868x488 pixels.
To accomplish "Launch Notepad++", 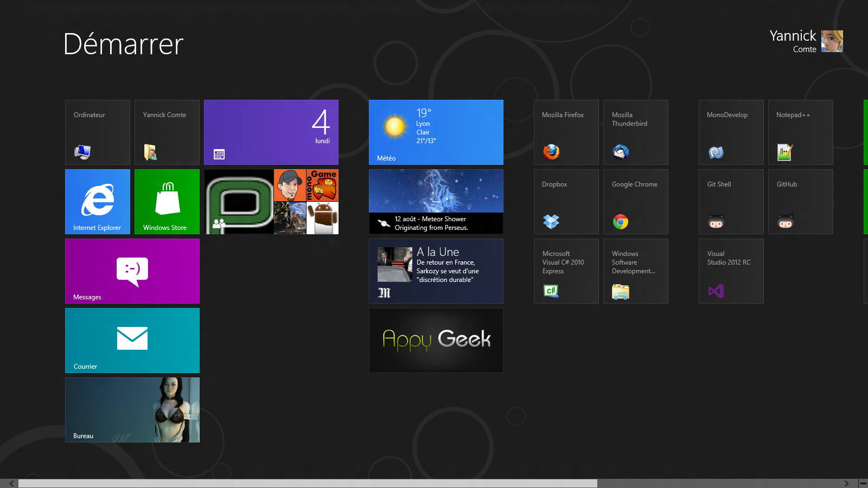I will 801,132.
